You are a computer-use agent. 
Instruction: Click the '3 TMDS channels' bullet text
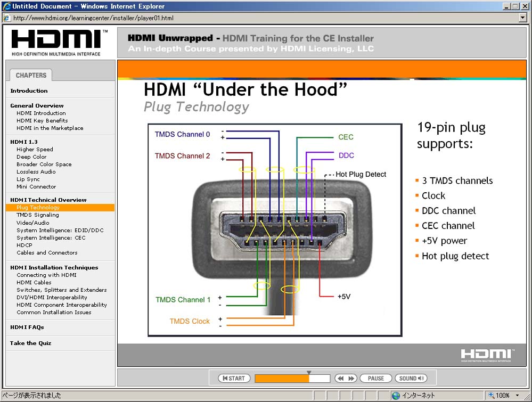(457, 181)
